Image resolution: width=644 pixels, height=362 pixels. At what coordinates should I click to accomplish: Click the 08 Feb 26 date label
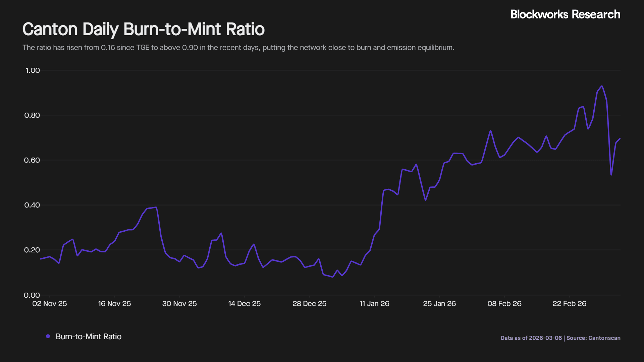[x=505, y=304]
